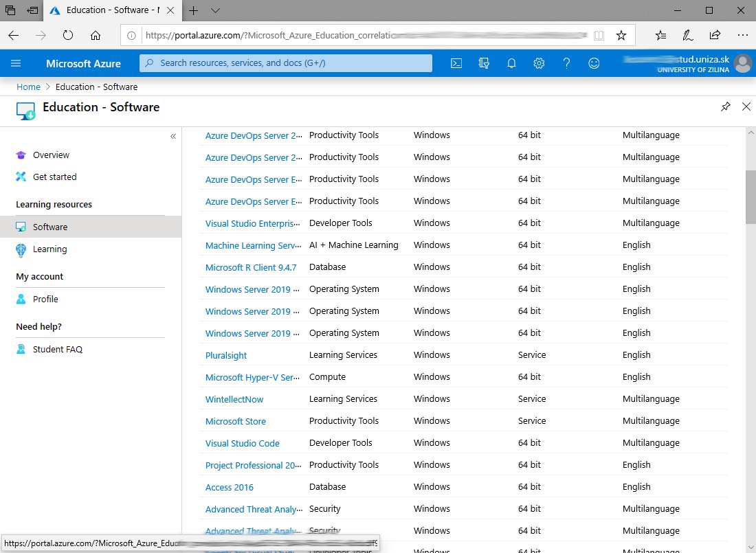Open Cloud Shell icon in Azure header

pos(456,63)
